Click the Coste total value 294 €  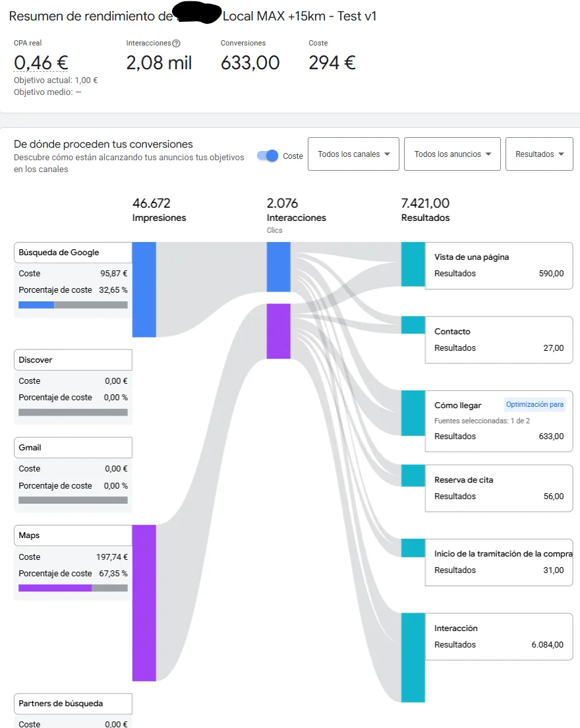(332, 63)
